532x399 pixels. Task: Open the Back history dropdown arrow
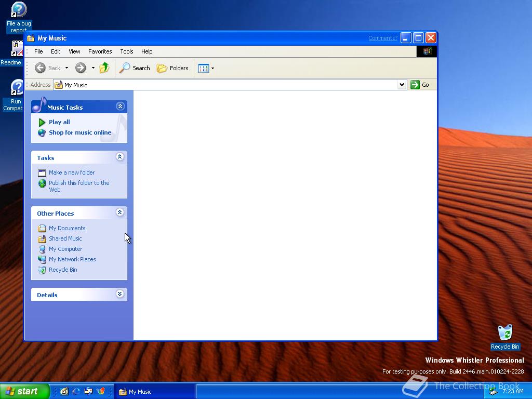pyautogui.click(x=67, y=68)
